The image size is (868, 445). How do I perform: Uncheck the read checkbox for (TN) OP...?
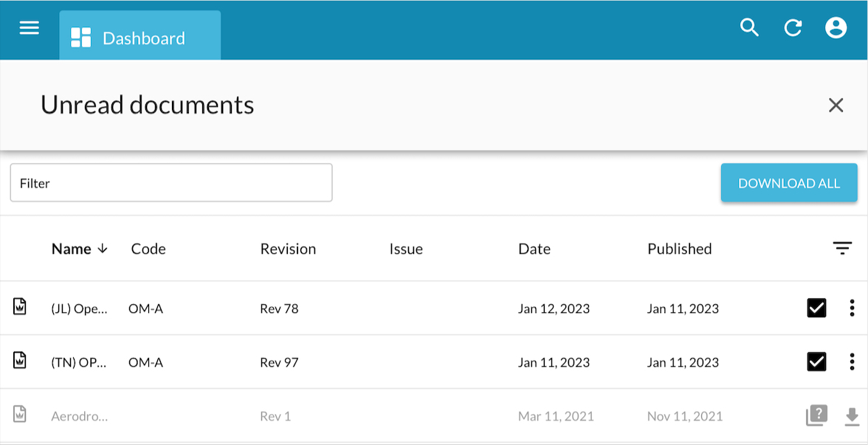click(x=816, y=362)
